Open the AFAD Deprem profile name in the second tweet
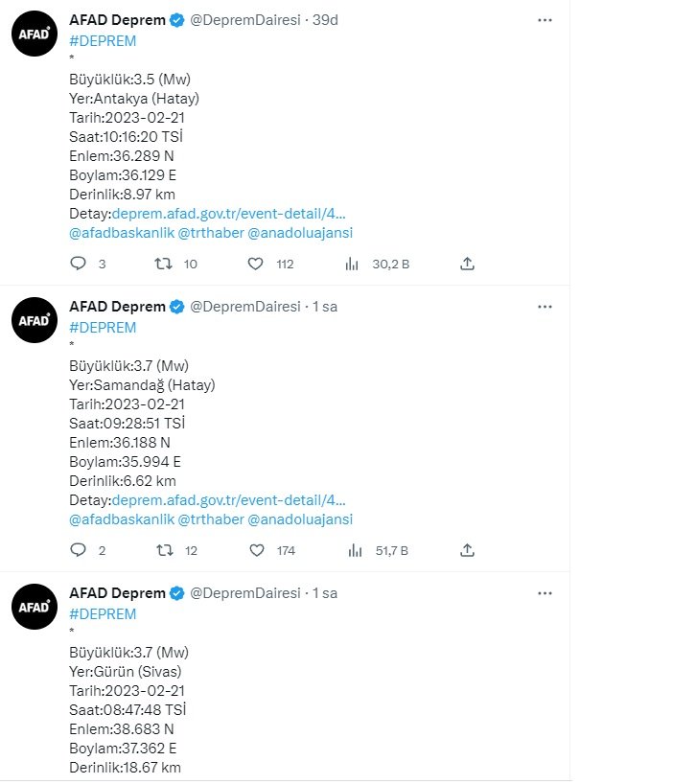Screen dimensions: 673x784 117,307
